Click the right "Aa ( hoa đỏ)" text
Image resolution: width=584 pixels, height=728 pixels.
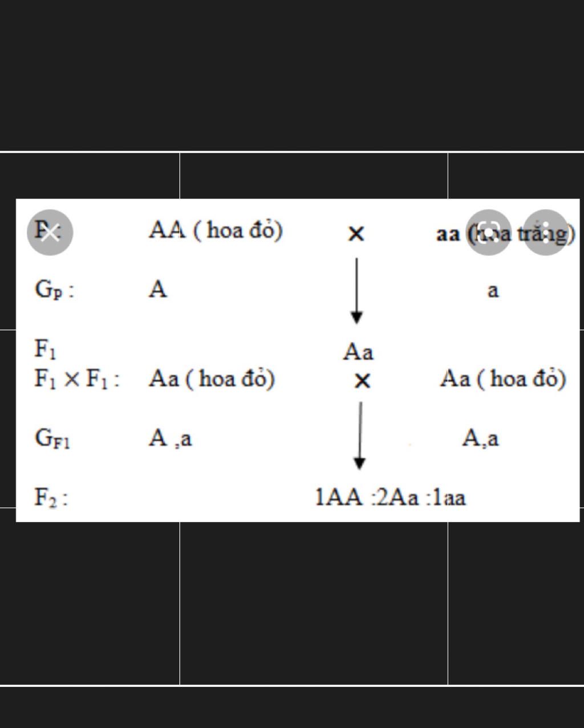(x=503, y=379)
